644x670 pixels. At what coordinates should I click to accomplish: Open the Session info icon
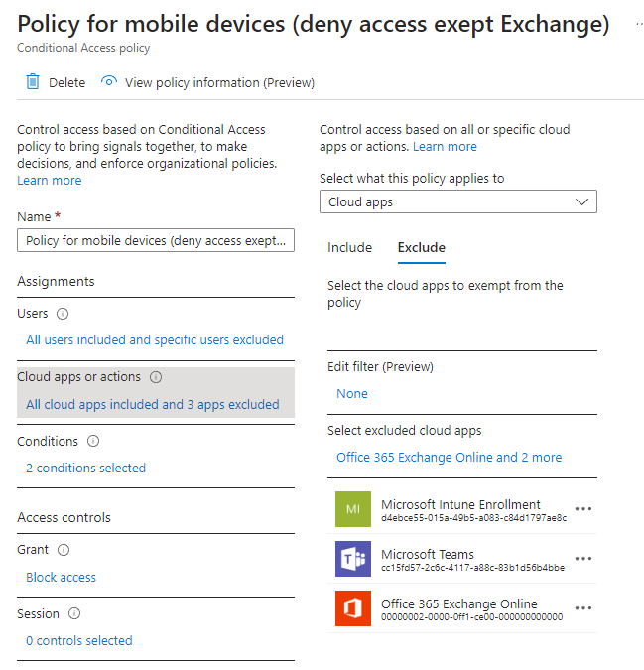pyautogui.click(x=74, y=613)
